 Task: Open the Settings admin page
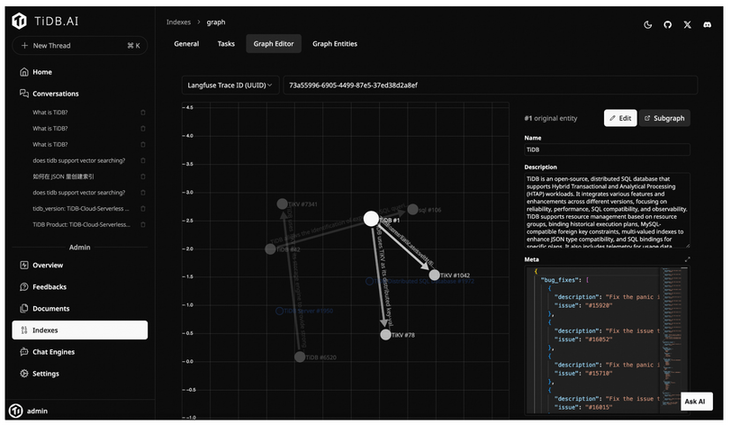pos(80,373)
